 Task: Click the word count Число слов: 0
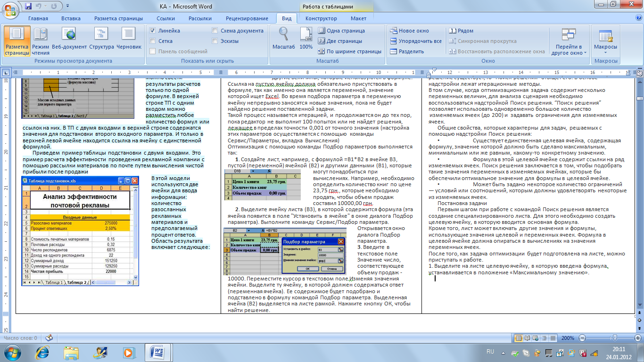(20, 338)
